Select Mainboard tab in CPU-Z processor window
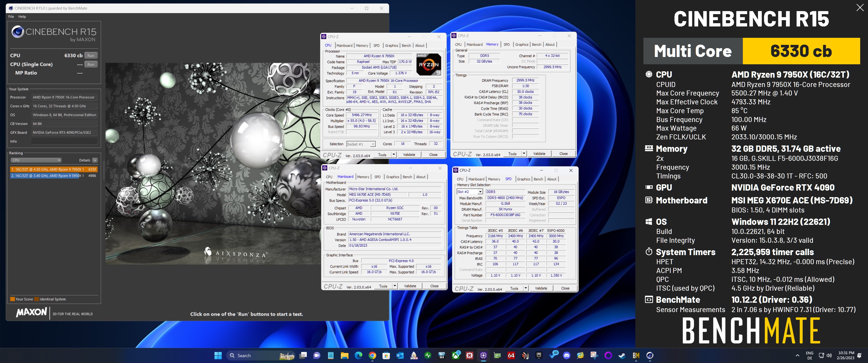The height and width of the screenshot is (363, 868). (344, 45)
